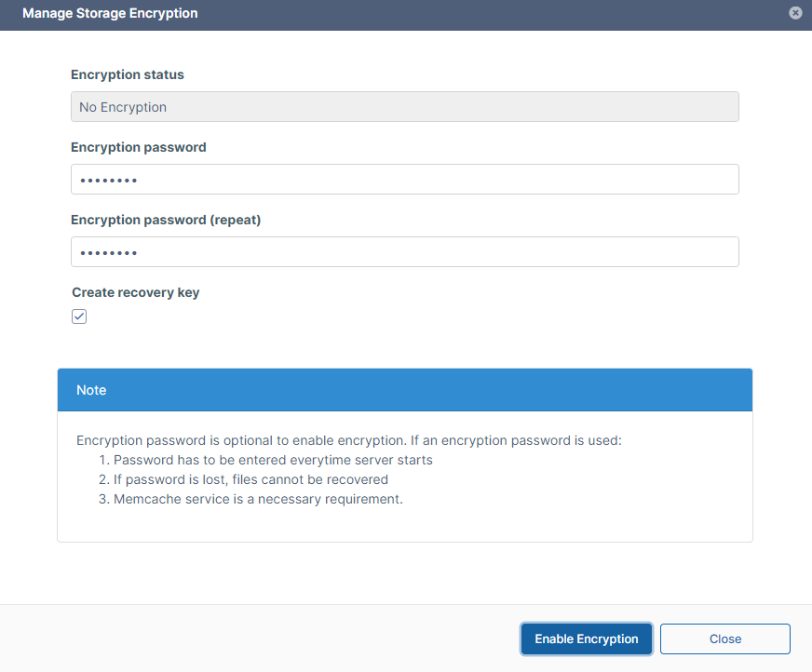
Task: Click the "Create recovery key" label
Action: click(136, 292)
